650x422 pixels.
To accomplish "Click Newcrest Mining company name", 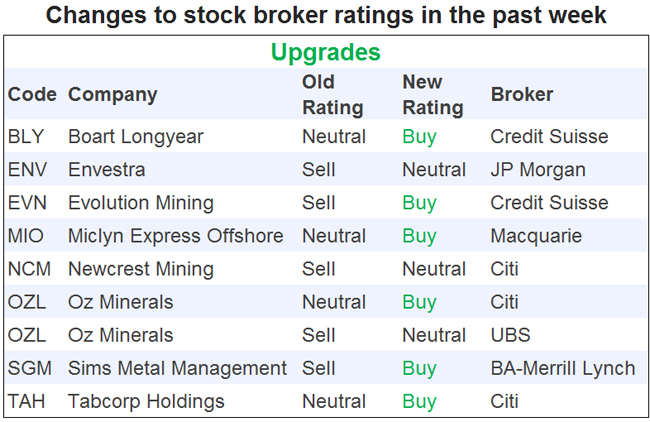I will pos(140,269).
